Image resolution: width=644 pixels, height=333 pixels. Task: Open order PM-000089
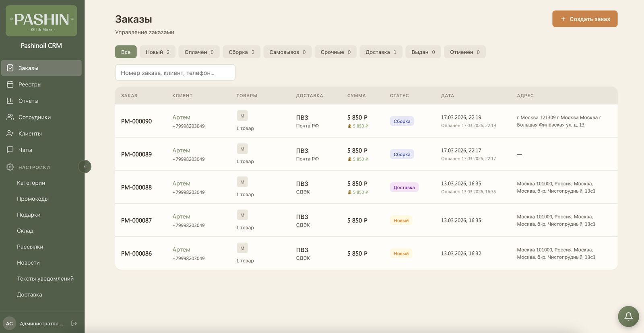(x=136, y=154)
